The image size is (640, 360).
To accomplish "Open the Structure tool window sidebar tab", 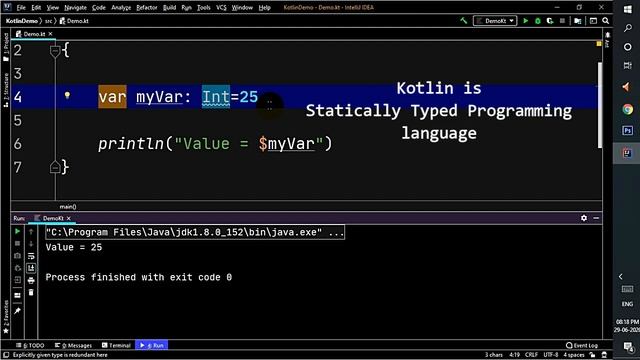I will [6, 90].
